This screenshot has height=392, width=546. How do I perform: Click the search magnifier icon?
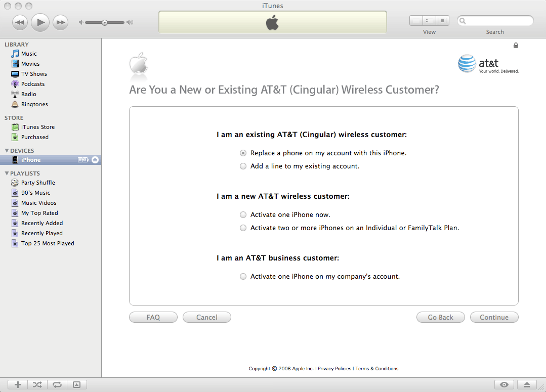tap(463, 21)
